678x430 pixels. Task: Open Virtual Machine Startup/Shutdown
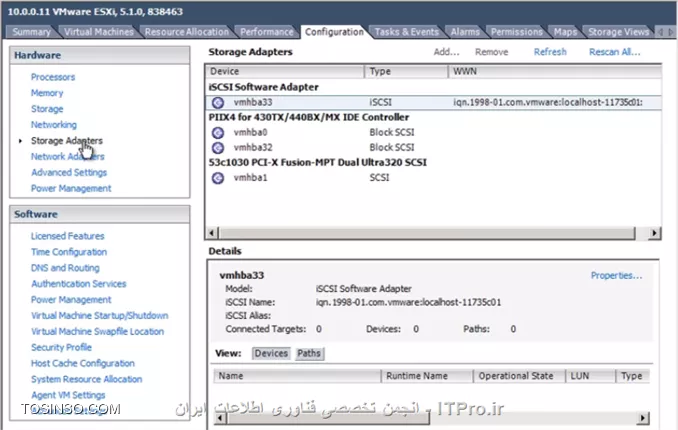(x=99, y=316)
